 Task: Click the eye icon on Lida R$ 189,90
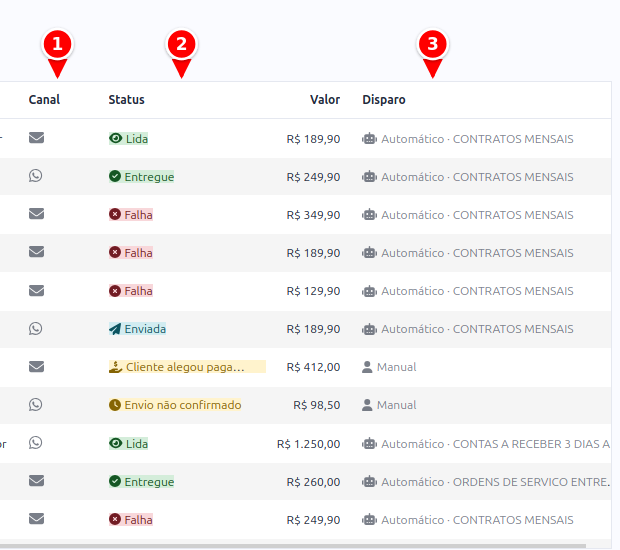[x=115, y=138]
